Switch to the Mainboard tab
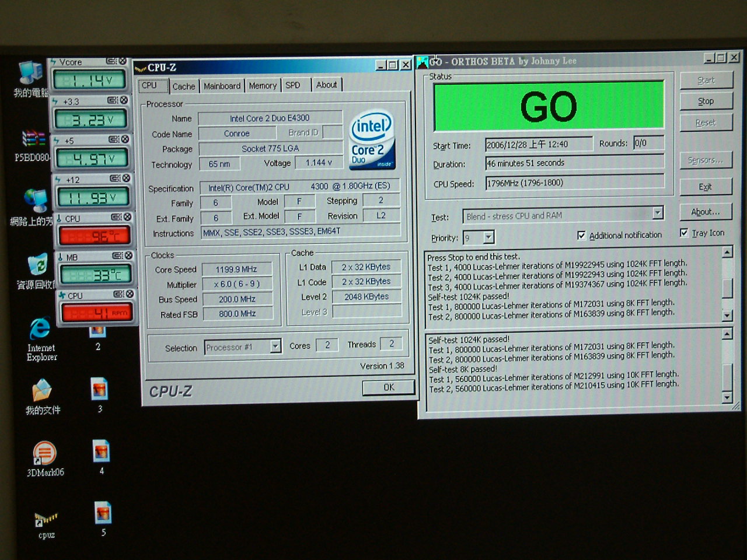747x560 pixels. [222, 86]
